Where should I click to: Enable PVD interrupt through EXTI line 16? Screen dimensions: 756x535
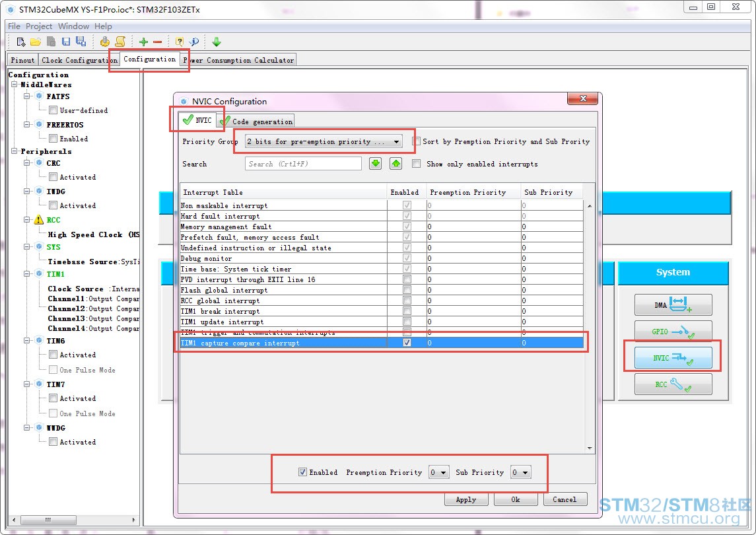coord(407,279)
